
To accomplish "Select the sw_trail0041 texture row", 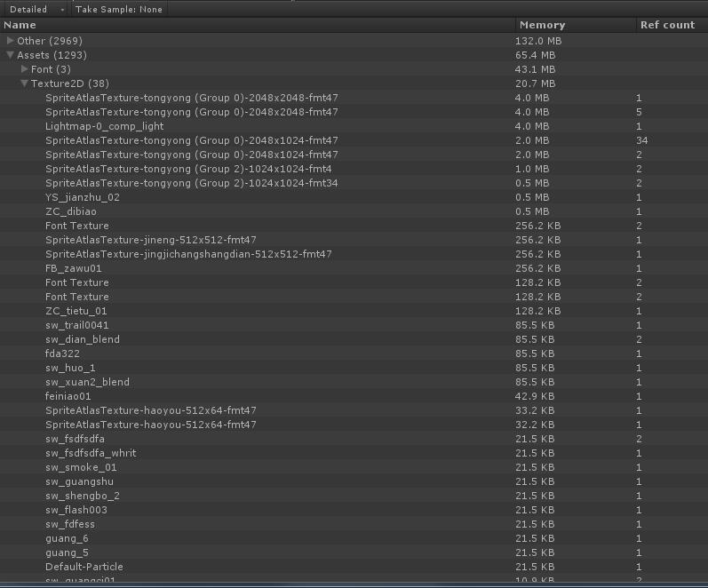I will point(354,325).
